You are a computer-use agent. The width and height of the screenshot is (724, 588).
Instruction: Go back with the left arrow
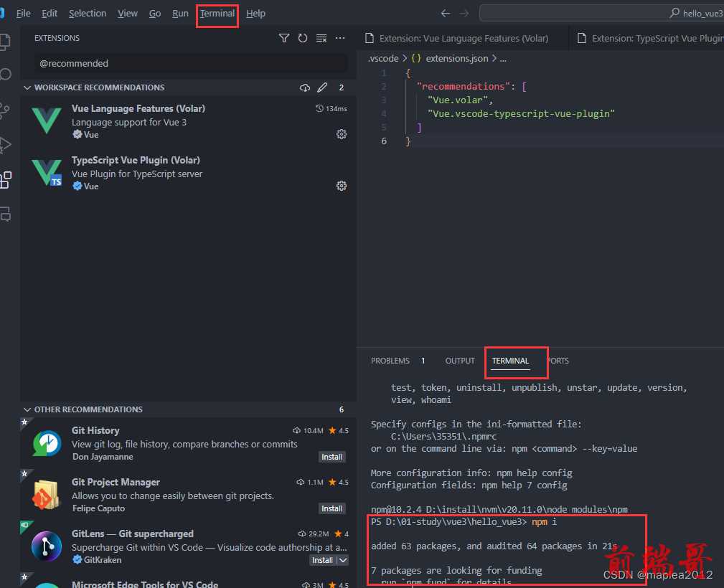pos(445,14)
